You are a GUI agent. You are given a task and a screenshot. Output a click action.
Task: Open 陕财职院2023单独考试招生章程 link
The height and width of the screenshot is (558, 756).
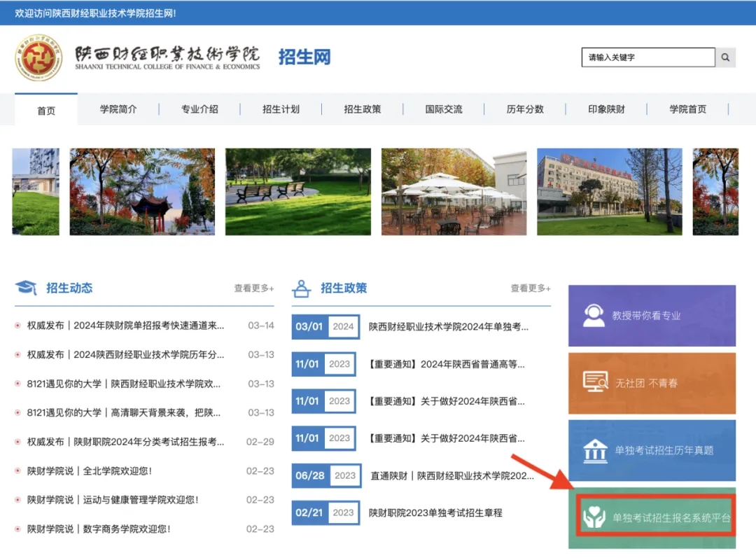435,513
